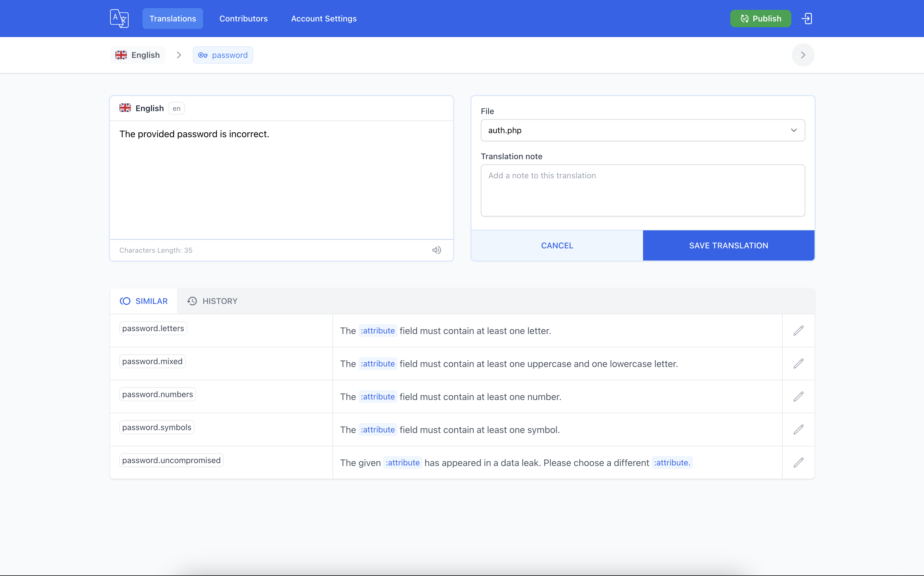The width and height of the screenshot is (924, 576).
Task: Edit password.letters with pencil icon
Action: coord(798,331)
